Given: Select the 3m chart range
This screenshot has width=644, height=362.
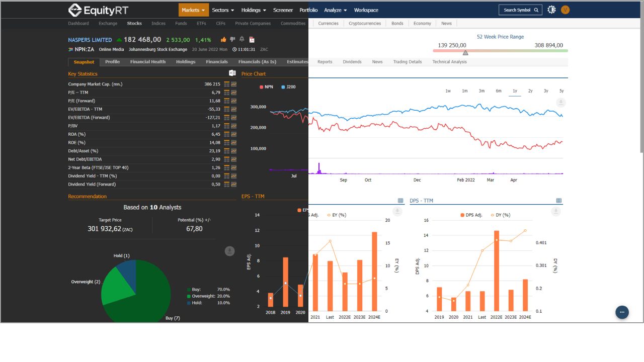Looking at the screenshot, I should (481, 91).
